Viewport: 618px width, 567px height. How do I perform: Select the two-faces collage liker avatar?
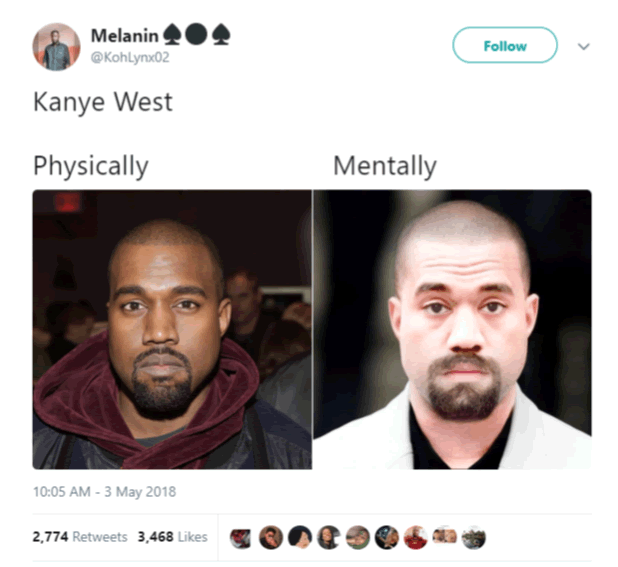coord(445,536)
